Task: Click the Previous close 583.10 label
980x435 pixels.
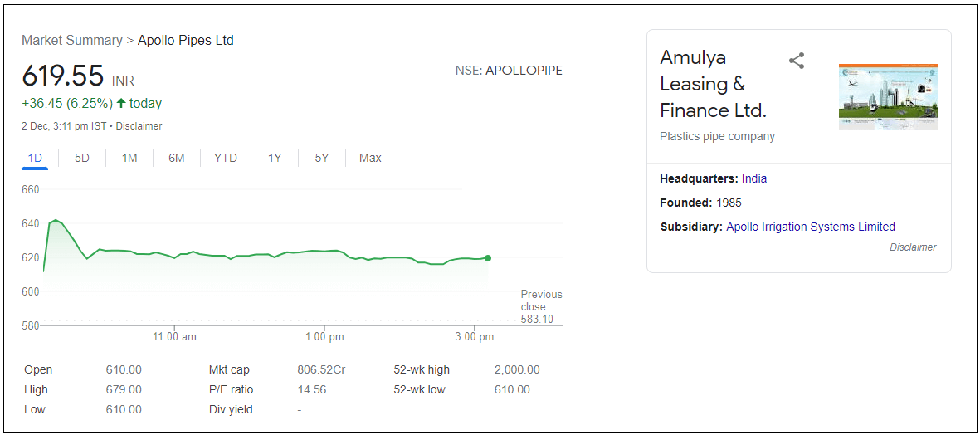Action: (x=541, y=307)
